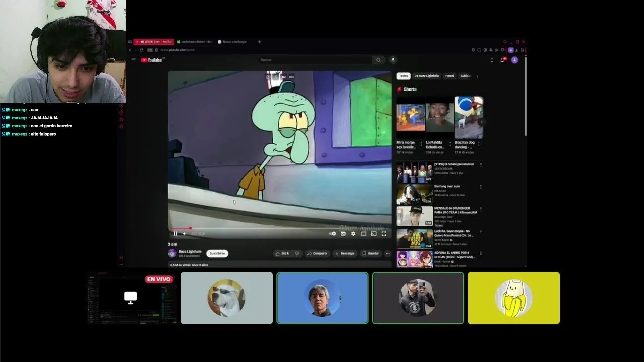
Task: Open options for MENSAJE de BRUNENGER
Action: (x=481, y=209)
